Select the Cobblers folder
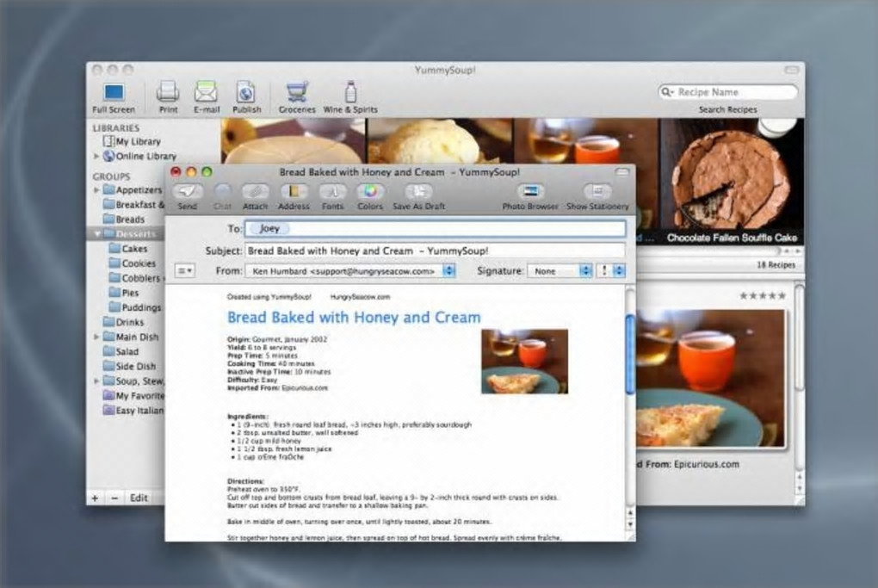Viewport: 878px width, 588px height. click(x=136, y=278)
